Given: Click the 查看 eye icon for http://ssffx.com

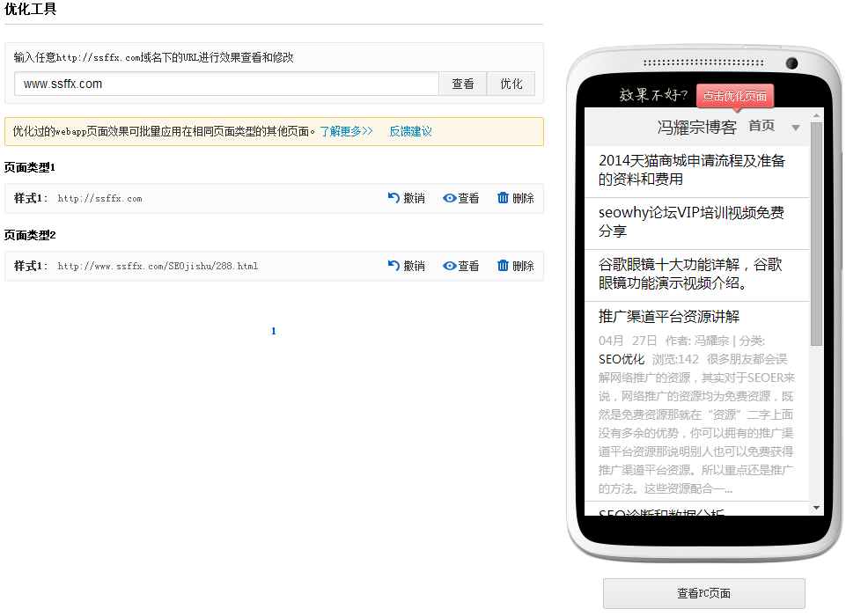Looking at the screenshot, I should (x=450, y=198).
